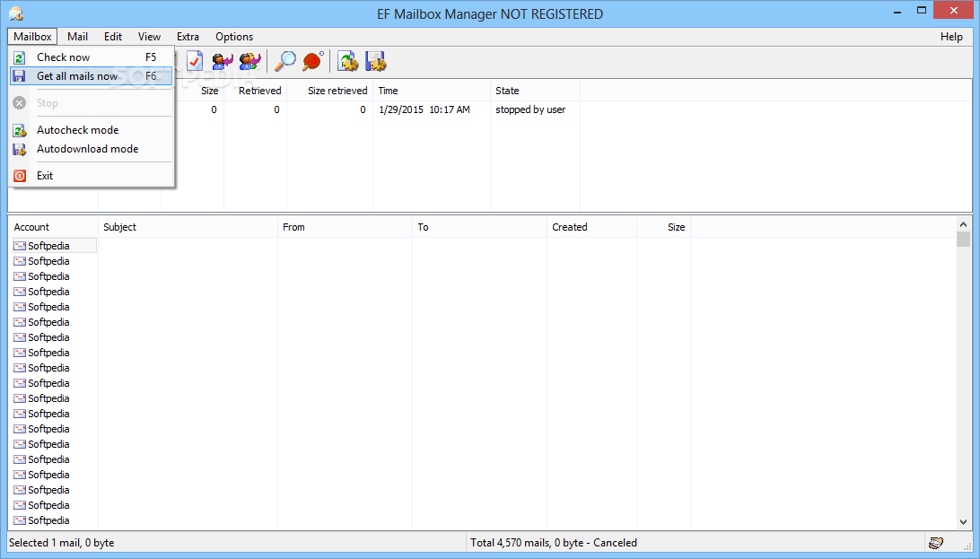Image resolution: width=980 pixels, height=559 pixels.
Task: Sort by Size retrieved column header
Action: (x=330, y=91)
